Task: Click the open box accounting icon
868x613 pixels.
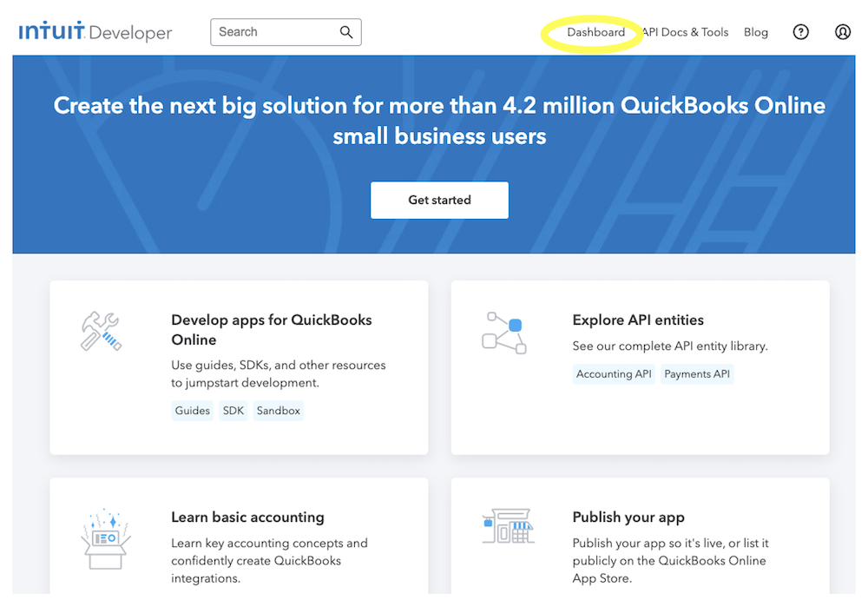Action: point(106,539)
